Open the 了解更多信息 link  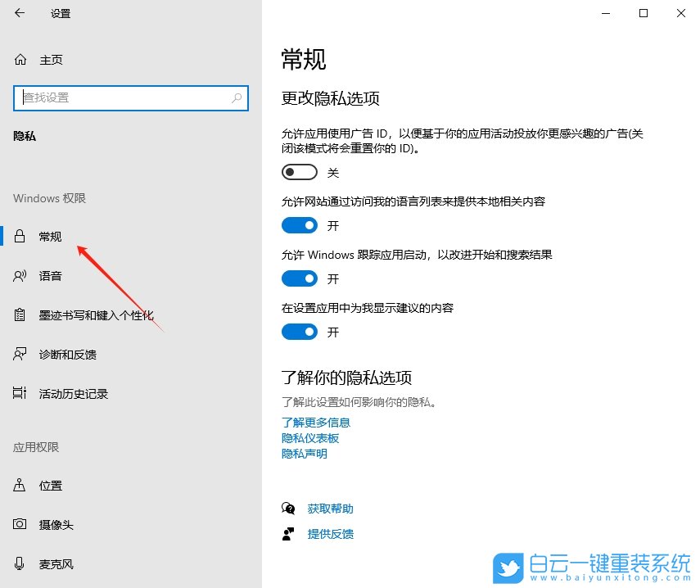point(316,423)
